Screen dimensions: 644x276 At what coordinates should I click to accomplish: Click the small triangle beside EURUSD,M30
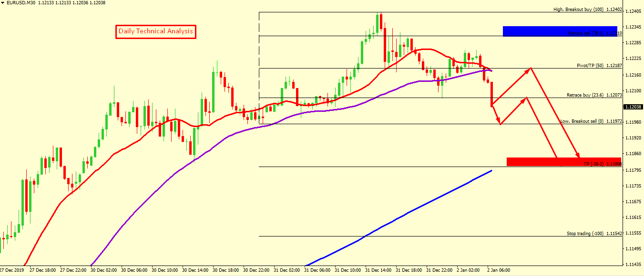(3, 3)
